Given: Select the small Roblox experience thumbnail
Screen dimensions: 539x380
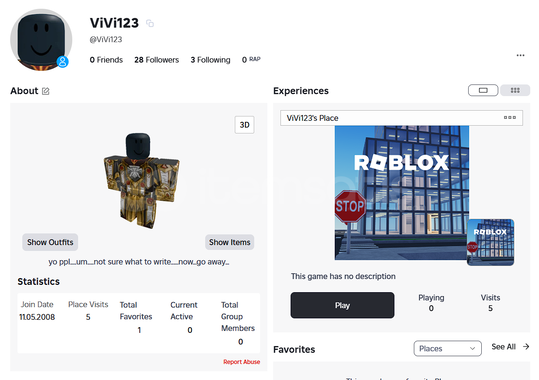Looking at the screenshot, I should tap(491, 242).
